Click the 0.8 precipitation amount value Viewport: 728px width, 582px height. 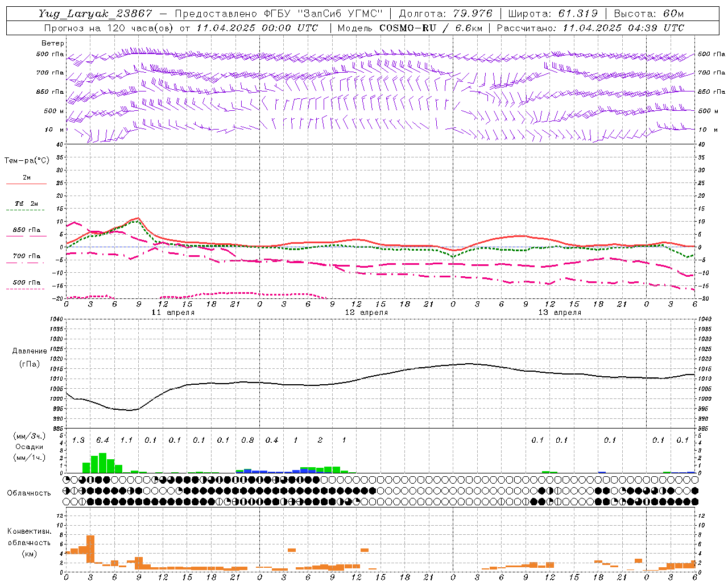pyautogui.click(x=247, y=440)
